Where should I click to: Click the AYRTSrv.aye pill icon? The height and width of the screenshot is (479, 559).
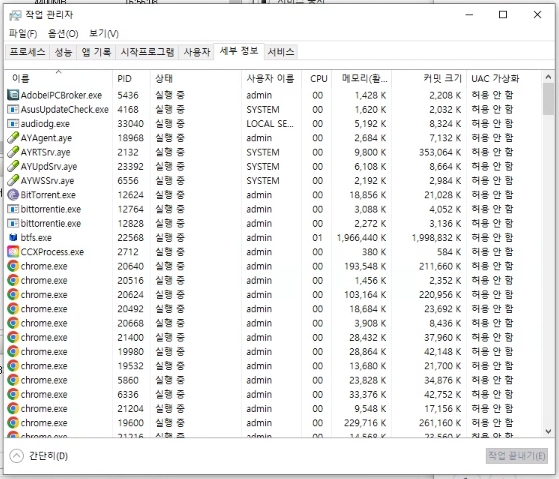[x=13, y=152]
